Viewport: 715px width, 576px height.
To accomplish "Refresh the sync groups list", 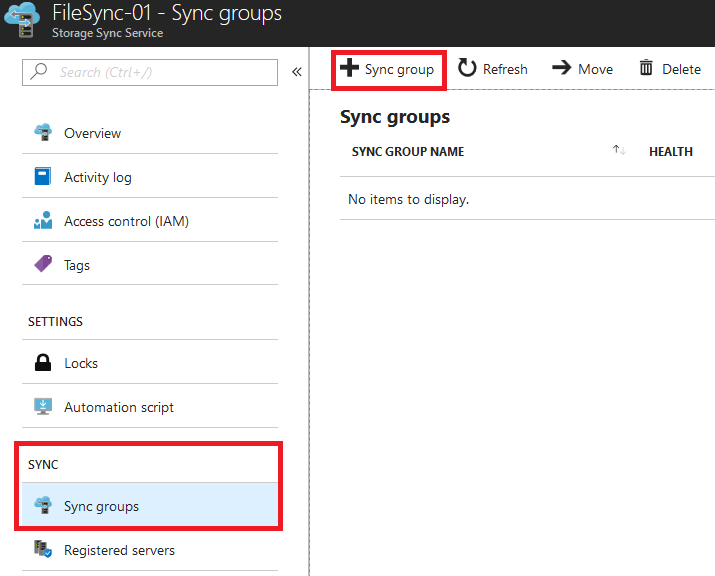I will pos(492,69).
